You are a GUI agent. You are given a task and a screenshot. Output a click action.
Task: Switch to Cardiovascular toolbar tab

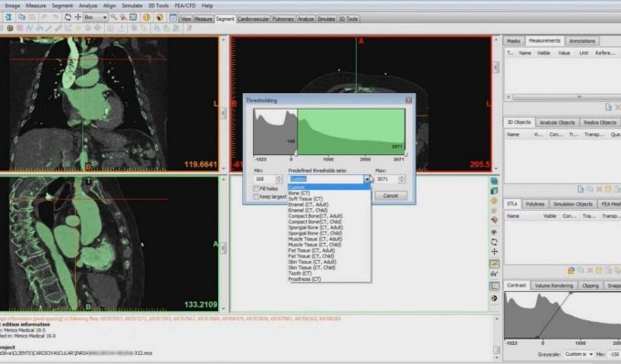[253, 18]
